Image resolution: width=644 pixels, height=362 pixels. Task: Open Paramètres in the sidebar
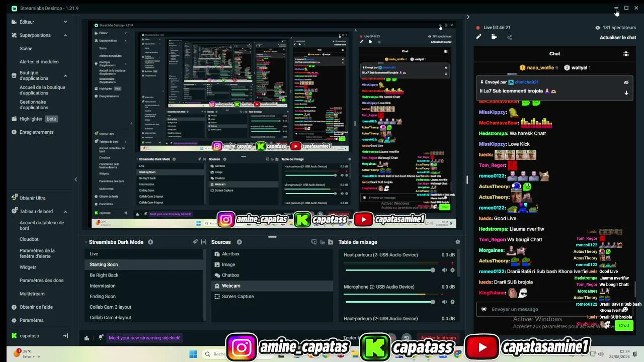pyautogui.click(x=31, y=320)
